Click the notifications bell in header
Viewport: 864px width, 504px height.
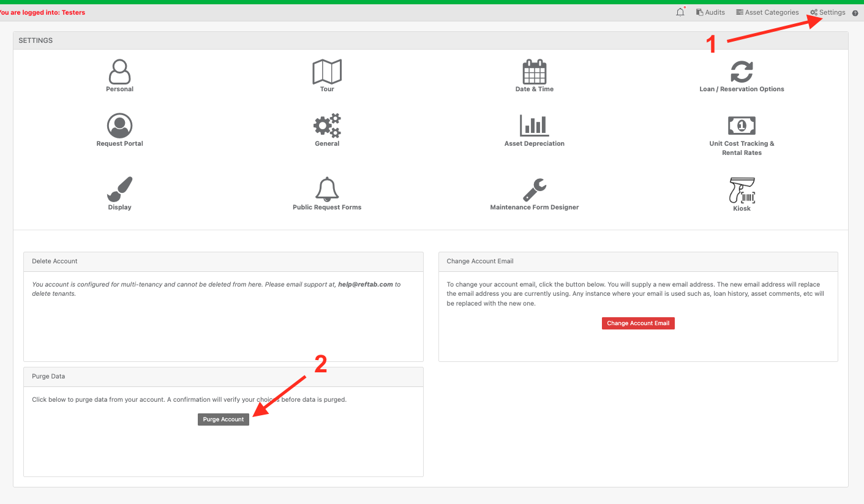tap(680, 12)
